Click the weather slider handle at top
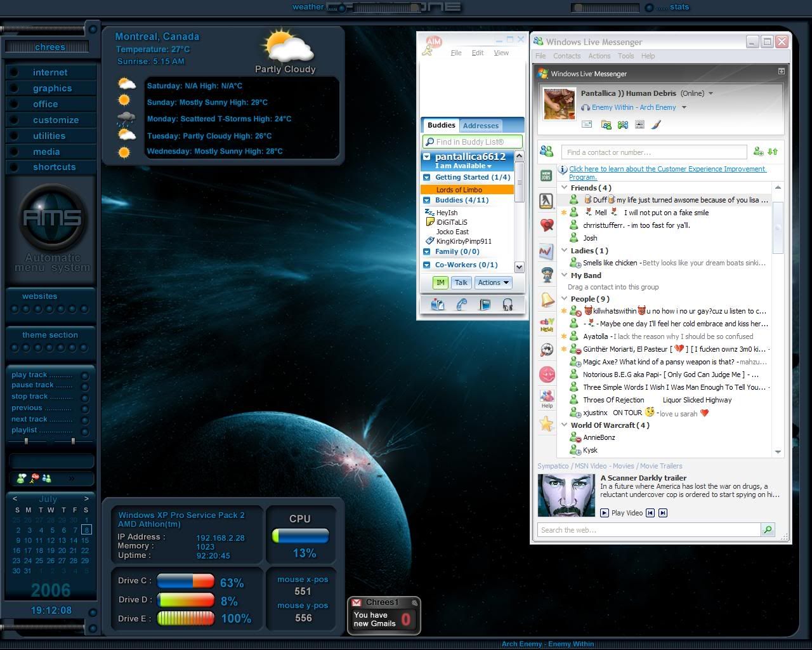Image resolution: width=812 pixels, height=650 pixels. point(415,8)
